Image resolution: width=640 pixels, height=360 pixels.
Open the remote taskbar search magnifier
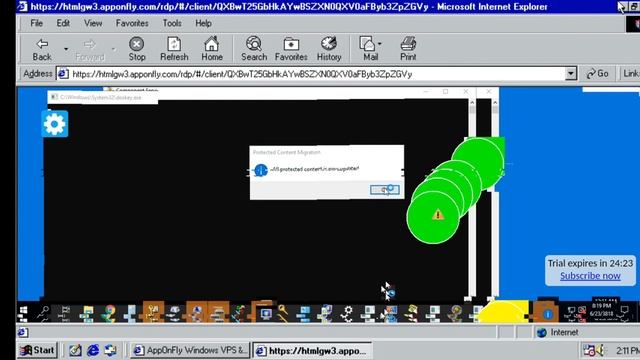[43, 313]
